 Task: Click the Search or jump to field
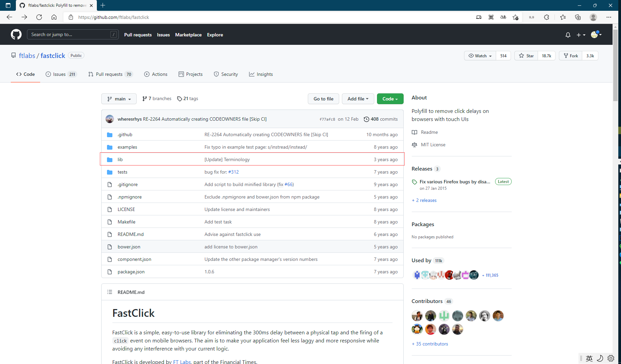[x=73, y=34]
